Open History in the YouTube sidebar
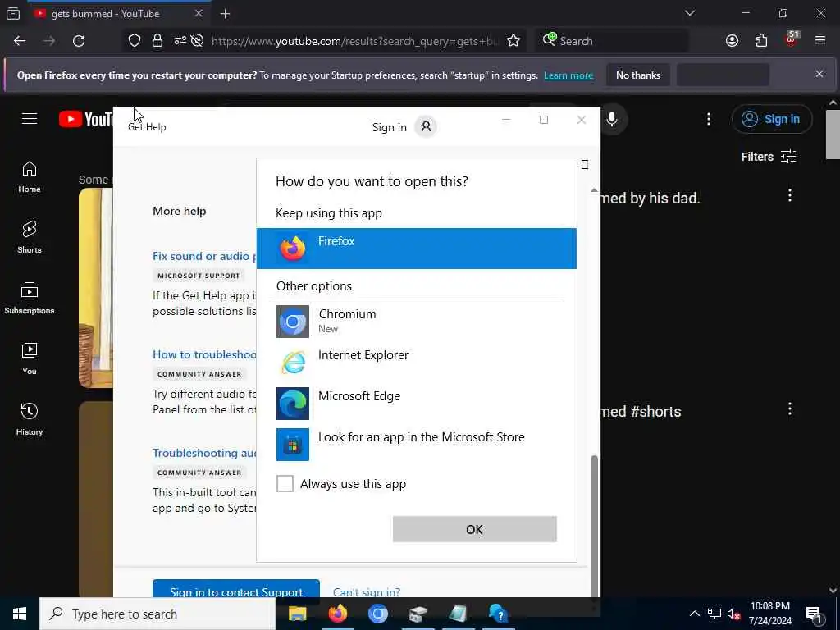840x630 pixels. click(30, 419)
